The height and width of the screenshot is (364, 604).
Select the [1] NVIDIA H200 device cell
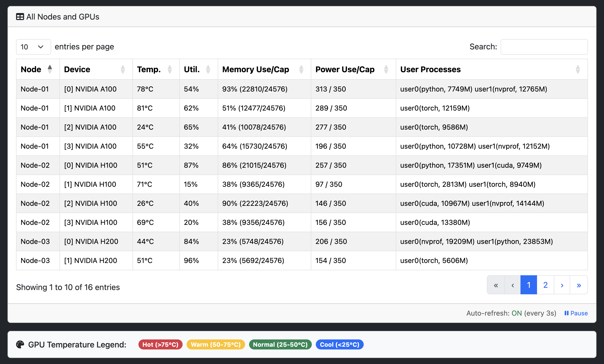pyautogui.click(x=96, y=260)
